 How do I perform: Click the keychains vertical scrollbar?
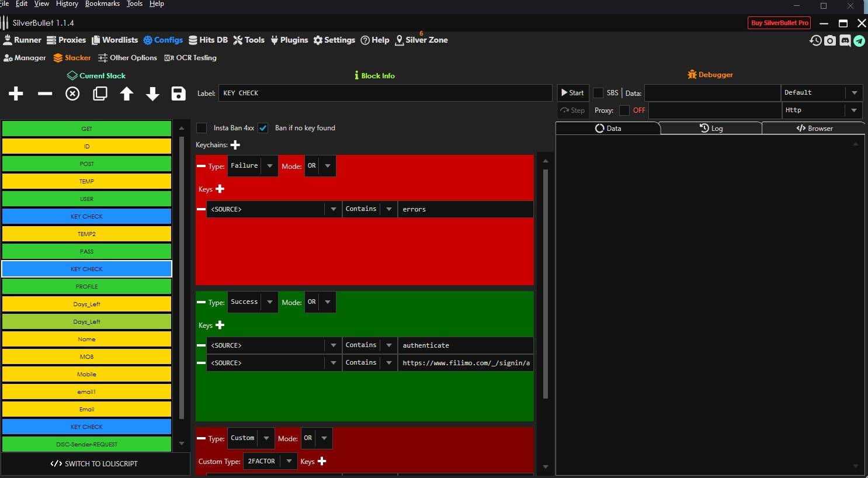click(546, 283)
